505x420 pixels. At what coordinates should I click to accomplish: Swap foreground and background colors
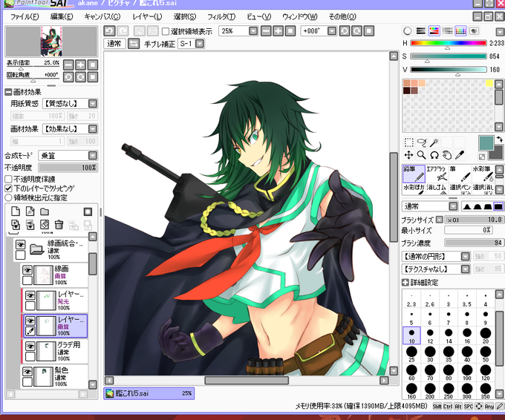tap(499, 140)
